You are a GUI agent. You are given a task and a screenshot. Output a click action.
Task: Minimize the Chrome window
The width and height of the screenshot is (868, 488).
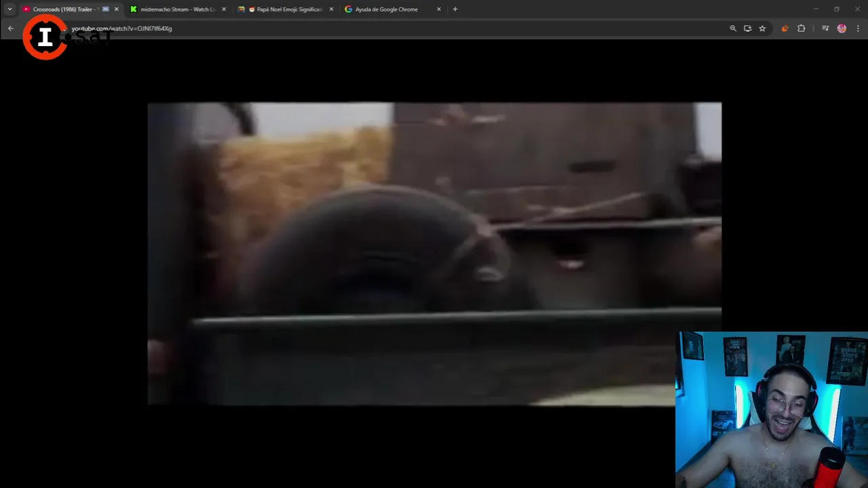tap(816, 9)
